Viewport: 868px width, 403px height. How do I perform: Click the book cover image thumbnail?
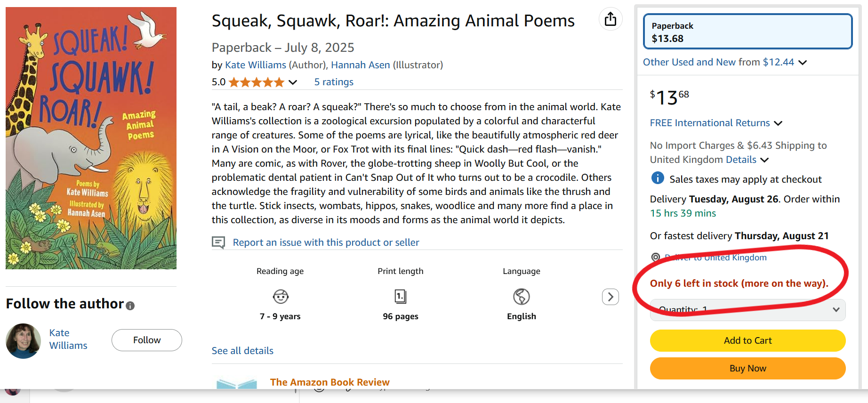point(91,138)
